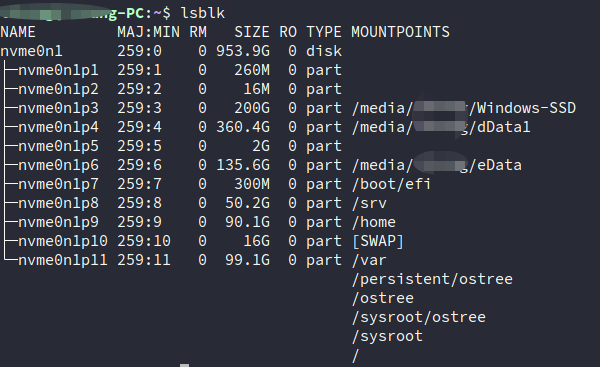Select the MAJ:MIN column header
Image resolution: width=600 pixels, height=367 pixels.
tap(148, 32)
